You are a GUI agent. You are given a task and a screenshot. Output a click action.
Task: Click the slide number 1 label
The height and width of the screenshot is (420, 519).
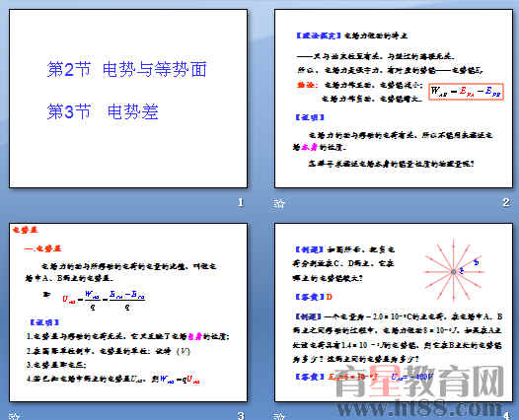pos(241,202)
